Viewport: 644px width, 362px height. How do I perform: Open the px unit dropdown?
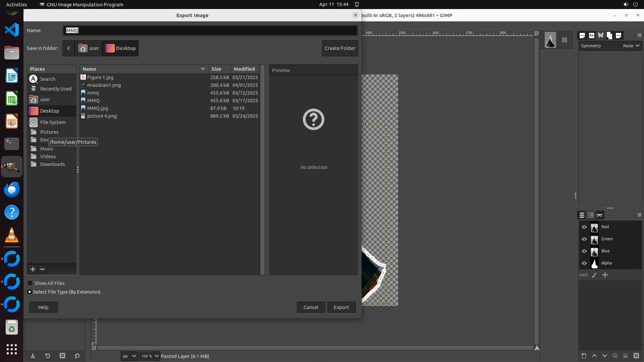[129, 356]
